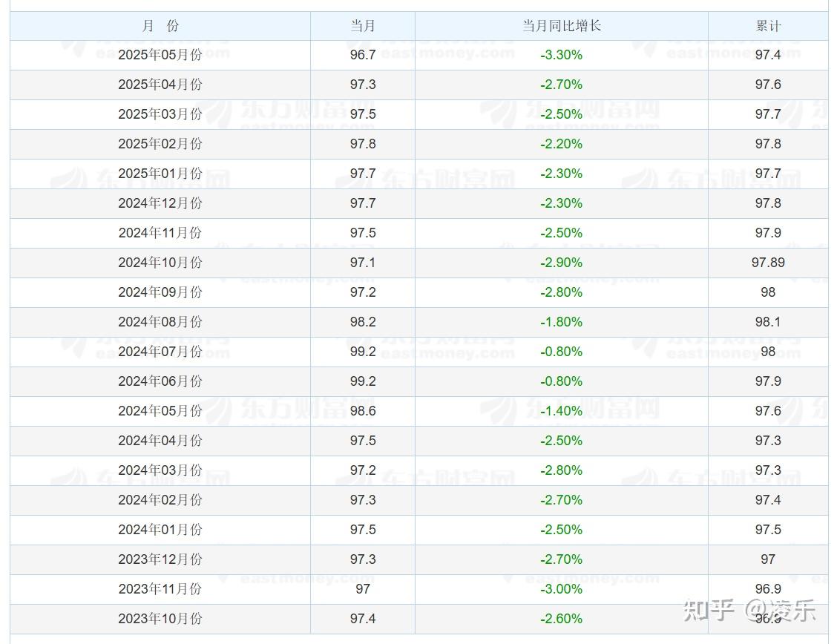
Task: Click the 98.1 cumulative value for August 2024
Action: point(768,322)
